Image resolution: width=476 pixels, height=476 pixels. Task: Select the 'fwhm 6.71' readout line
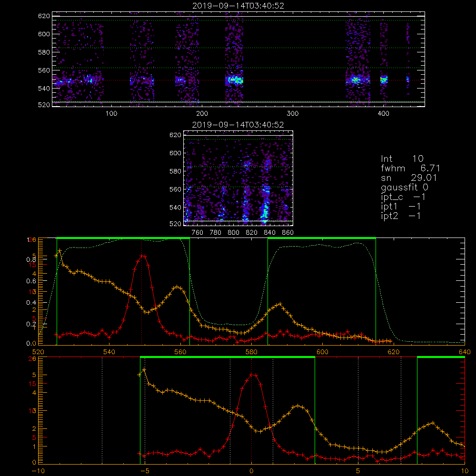(x=410, y=168)
